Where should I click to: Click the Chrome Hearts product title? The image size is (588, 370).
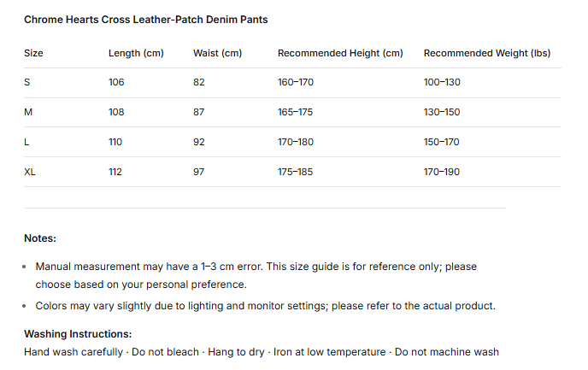pyautogui.click(x=146, y=20)
